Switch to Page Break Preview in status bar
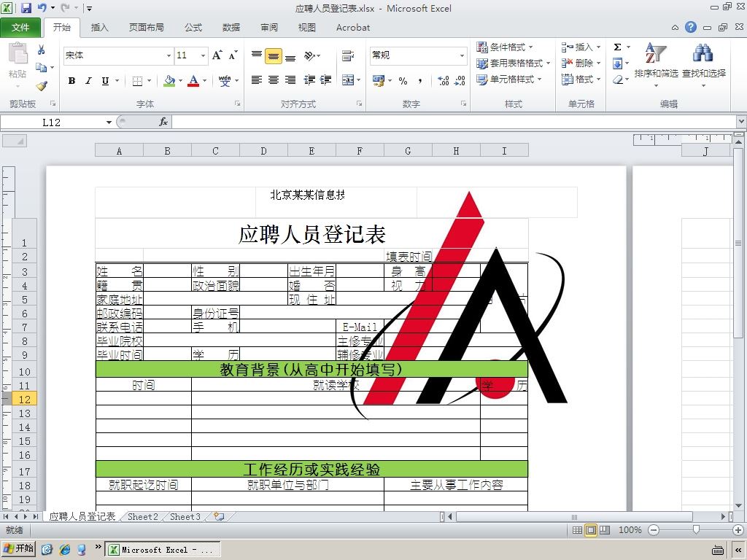Screen dimensions: 747x560 point(605,530)
